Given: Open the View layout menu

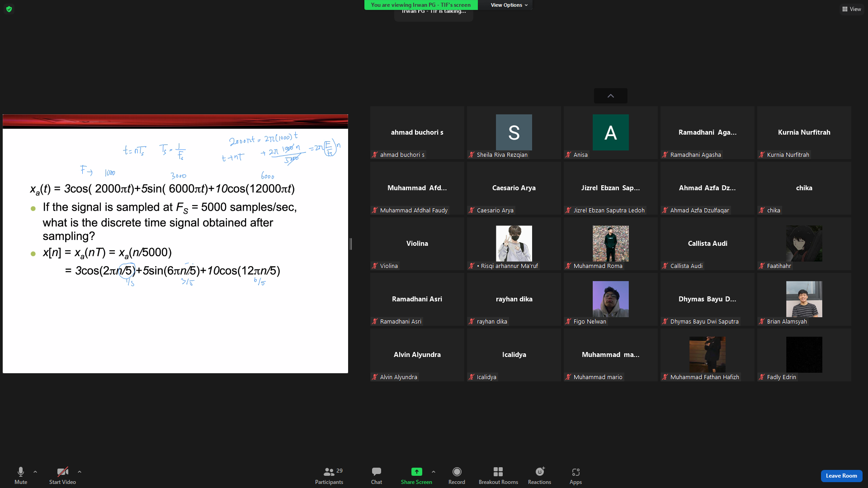Looking at the screenshot, I should (x=851, y=9).
